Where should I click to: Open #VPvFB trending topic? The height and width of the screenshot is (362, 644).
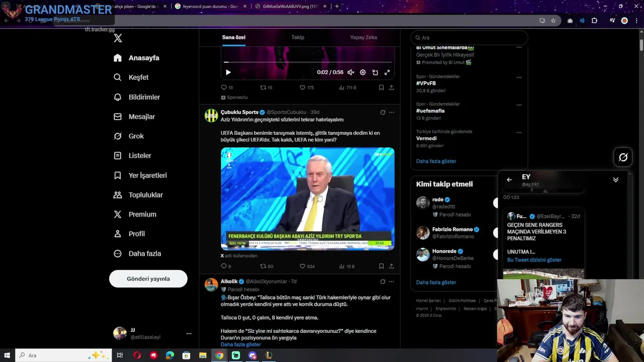pos(426,83)
